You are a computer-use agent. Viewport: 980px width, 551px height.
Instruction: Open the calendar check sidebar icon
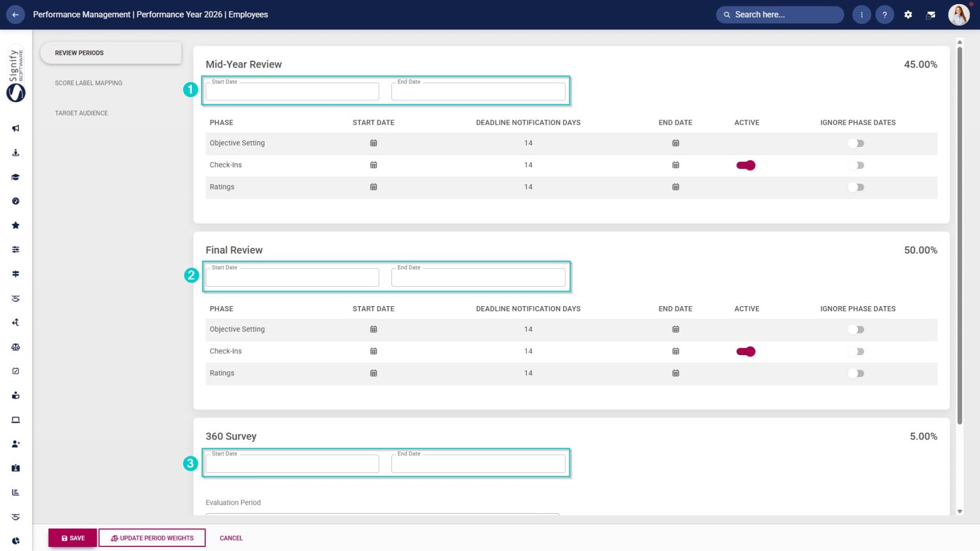tap(16, 371)
